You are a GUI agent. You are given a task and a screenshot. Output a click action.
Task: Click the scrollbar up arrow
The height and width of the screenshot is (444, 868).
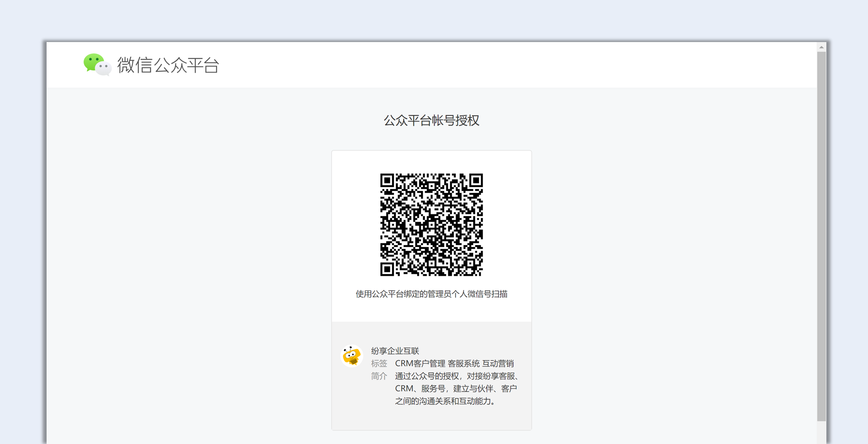821,47
